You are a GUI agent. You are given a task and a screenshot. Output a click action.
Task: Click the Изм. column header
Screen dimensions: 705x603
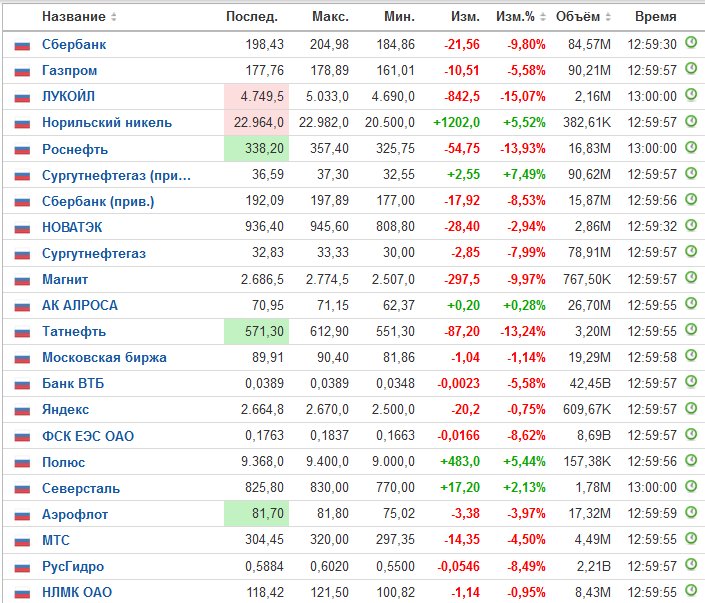[465, 17]
